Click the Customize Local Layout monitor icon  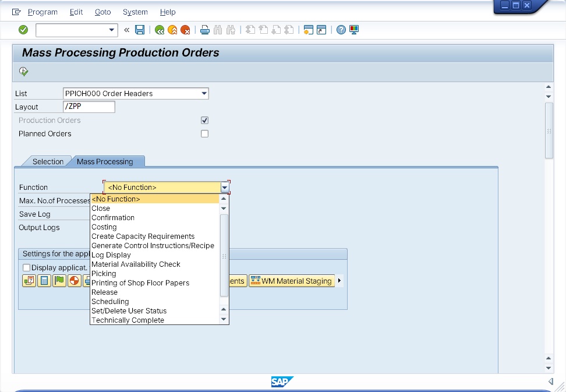pyautogui.click(x=354, y=30)
